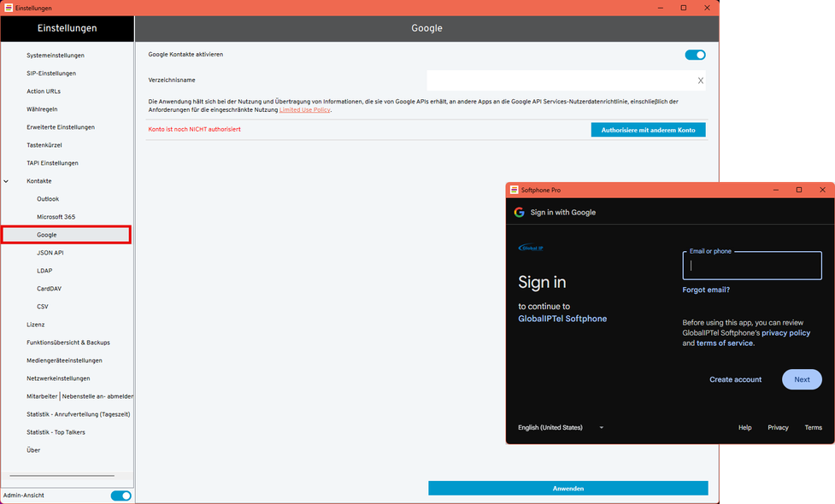835x504 pixels.
Task: Toggle Google Kontakte aktivieren switch
Action: pos(695,55)
